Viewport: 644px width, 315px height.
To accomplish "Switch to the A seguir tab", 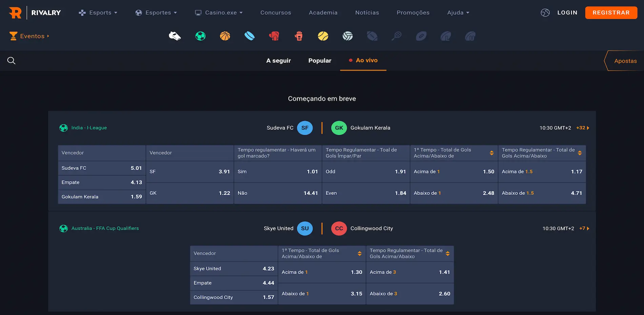I will click(278, 61).
